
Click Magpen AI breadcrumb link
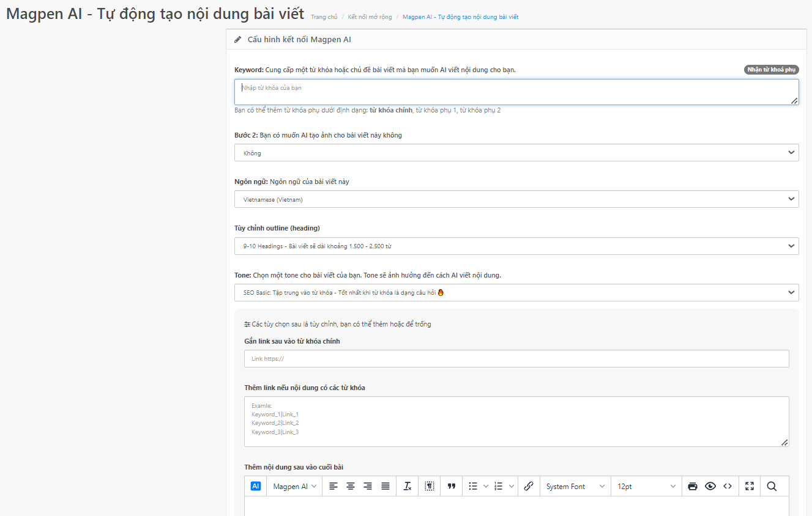pyautogui.click(x=461, y=17)
